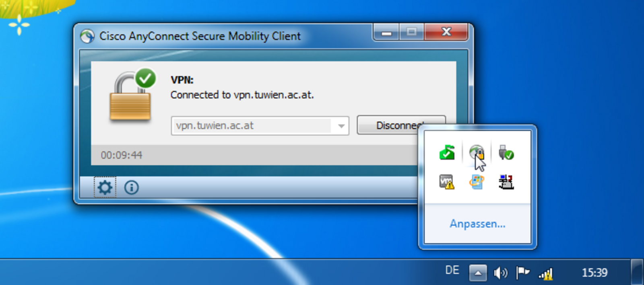Screen dimensions: 644x285
Task: Open the Action Center flag icon
Action: click(x=522, y=273)
